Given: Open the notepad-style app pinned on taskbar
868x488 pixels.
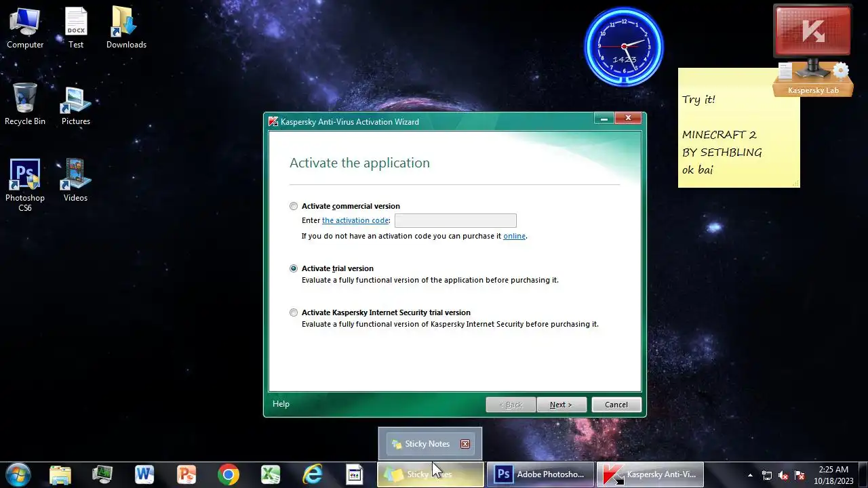Looking at the screenshot, I should coord(355,474).
